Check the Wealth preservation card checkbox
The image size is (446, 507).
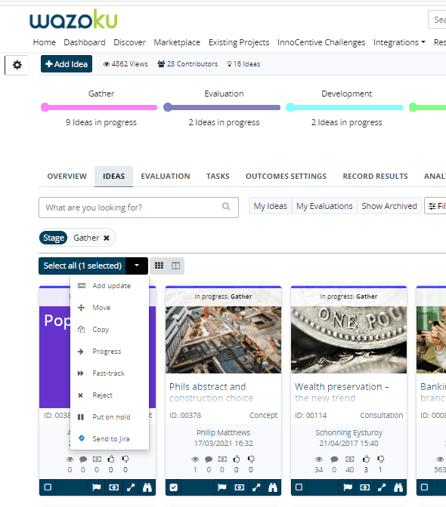[299, 487]
